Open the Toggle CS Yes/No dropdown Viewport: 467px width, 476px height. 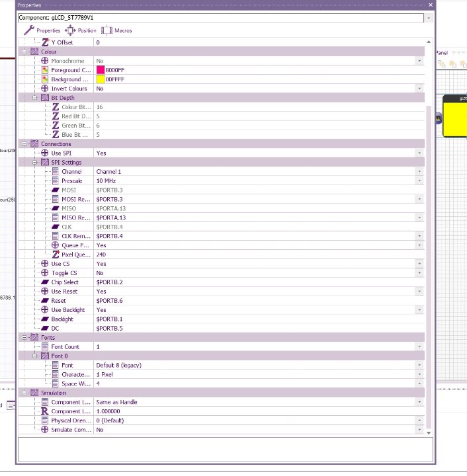[419, 273]
